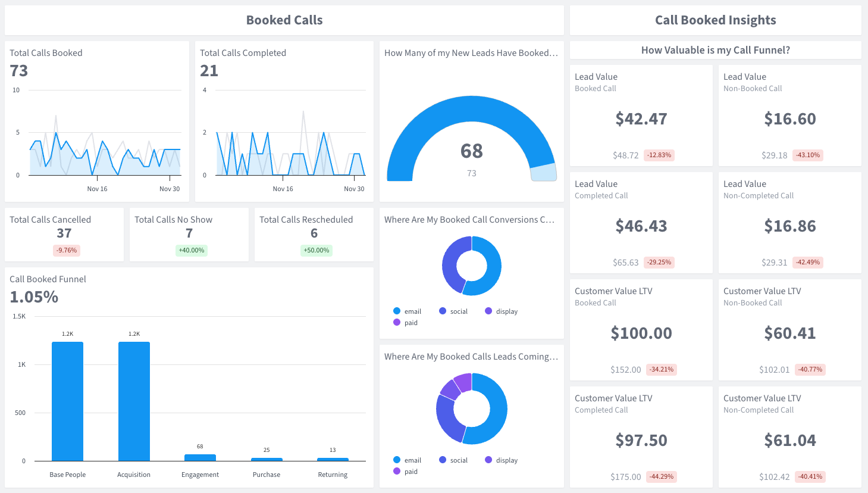Open the $42.47 Lead Value Booked Call card
Screen dimensions: 868x493
point(641,119)
